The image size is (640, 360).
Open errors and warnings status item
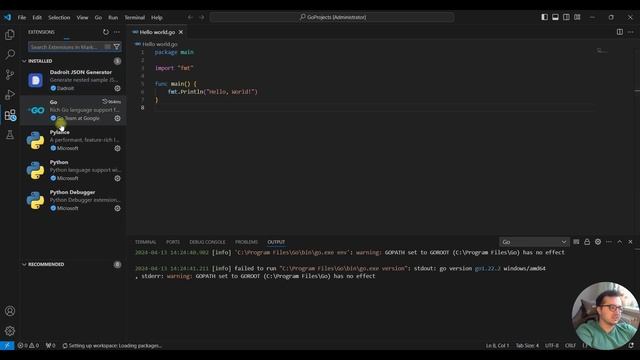point(28,346)
